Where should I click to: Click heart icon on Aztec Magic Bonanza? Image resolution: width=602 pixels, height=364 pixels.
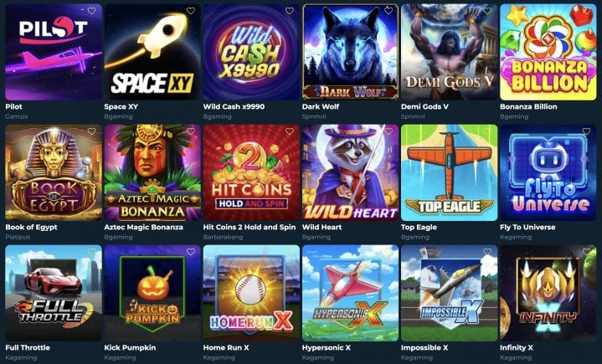pos(190,131)
